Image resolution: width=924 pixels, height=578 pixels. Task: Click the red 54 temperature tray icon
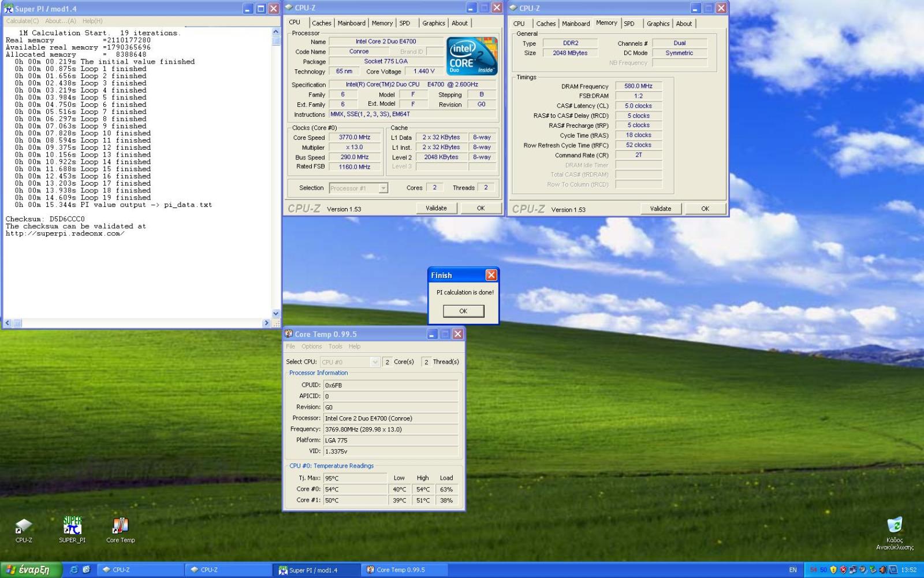[814, 570]
